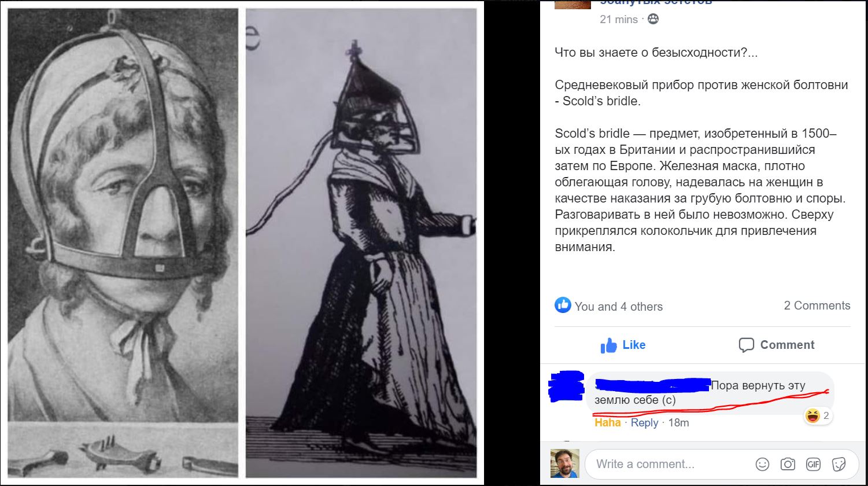
Task: Open the page avatar at the post header
Action: pos(572,4)
